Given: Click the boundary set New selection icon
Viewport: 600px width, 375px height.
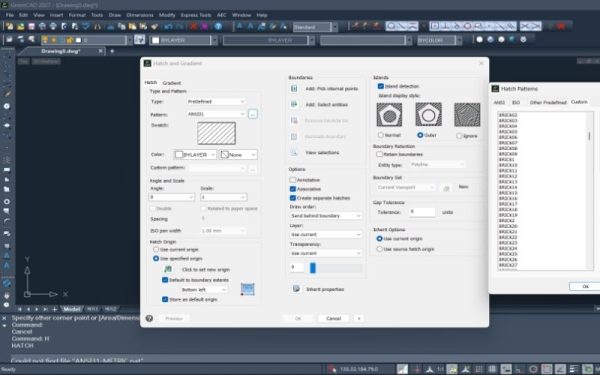Looking at the screenshot, I should (x=446, y=188).
